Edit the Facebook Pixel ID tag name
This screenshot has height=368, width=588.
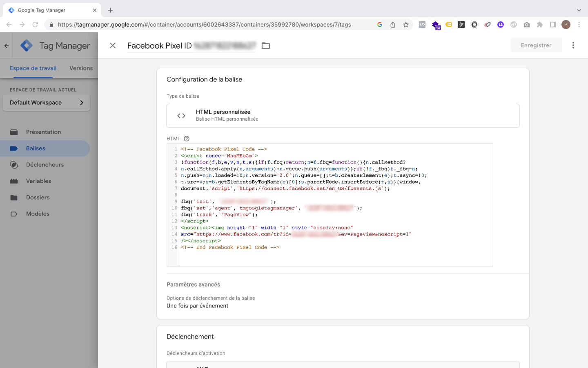coord(192,45)
